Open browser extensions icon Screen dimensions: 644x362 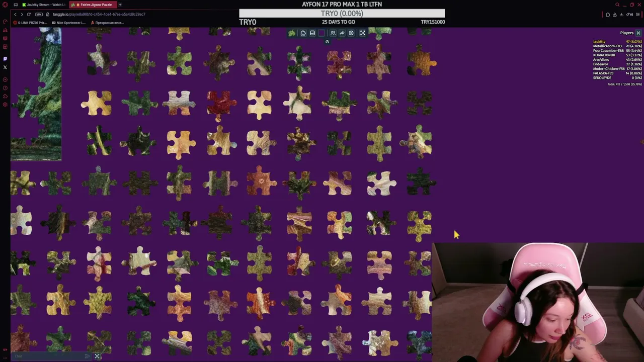(608, 15)
